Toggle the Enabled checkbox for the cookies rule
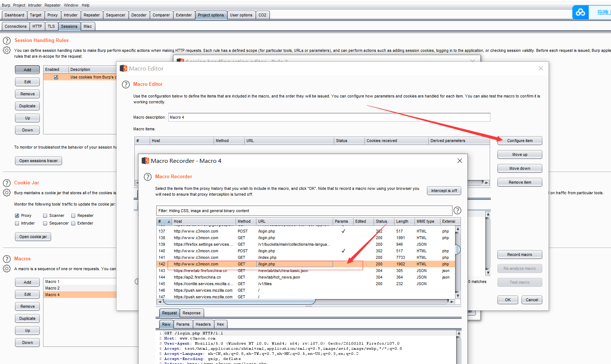The height and width of the screenshot is (364, 611). click(x=56, y=77)
